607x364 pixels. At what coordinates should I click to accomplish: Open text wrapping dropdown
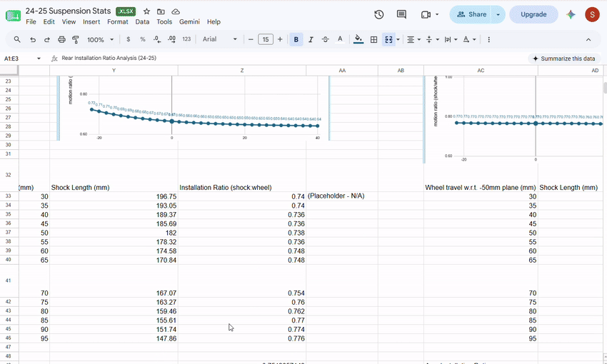451,39
